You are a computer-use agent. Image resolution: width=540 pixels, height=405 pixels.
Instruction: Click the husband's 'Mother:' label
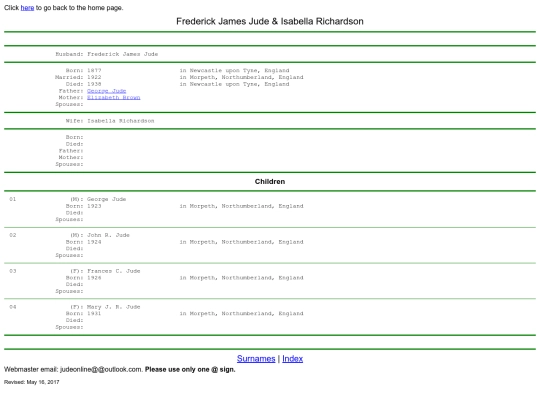(71, 97)
